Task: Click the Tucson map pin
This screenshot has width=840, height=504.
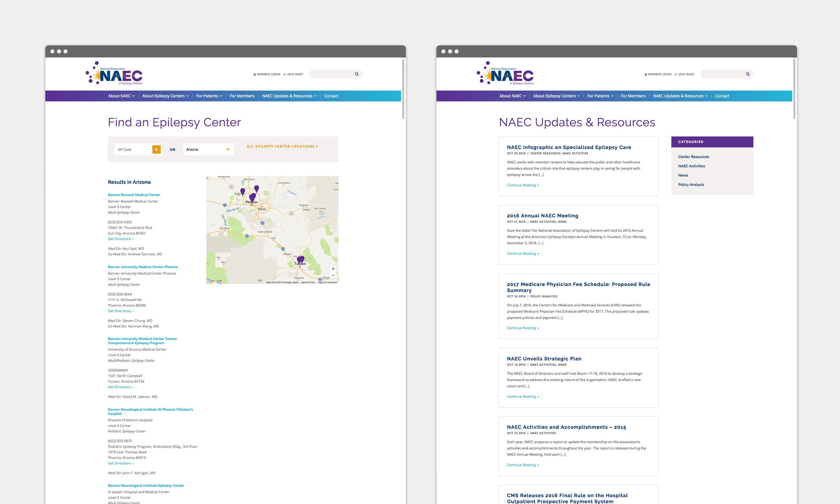Action: tap(300, 260)
